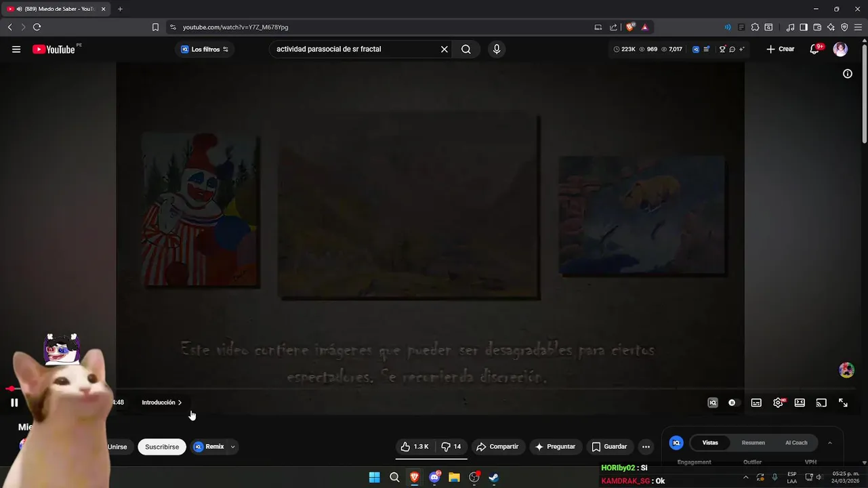Go to the YouTube home logo
868x488 pixels.
[54, 49]
